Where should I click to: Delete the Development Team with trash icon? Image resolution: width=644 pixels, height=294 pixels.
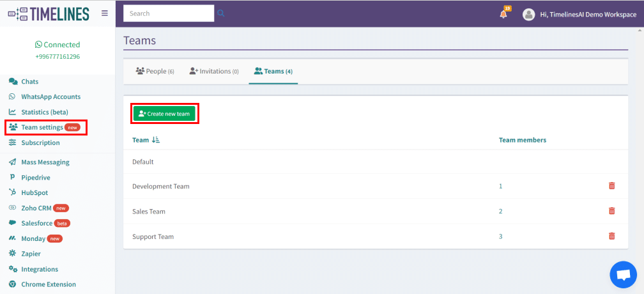(x=611, y=186)
